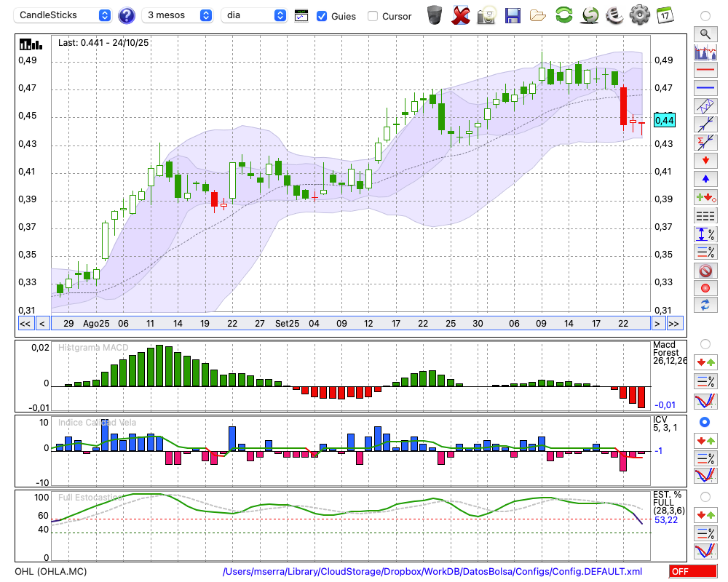Viewport: 728px width, 582px height.
Task: Open the '3 mesos' period dropdown
Action: pyautogui.click(x=177, y=15)
